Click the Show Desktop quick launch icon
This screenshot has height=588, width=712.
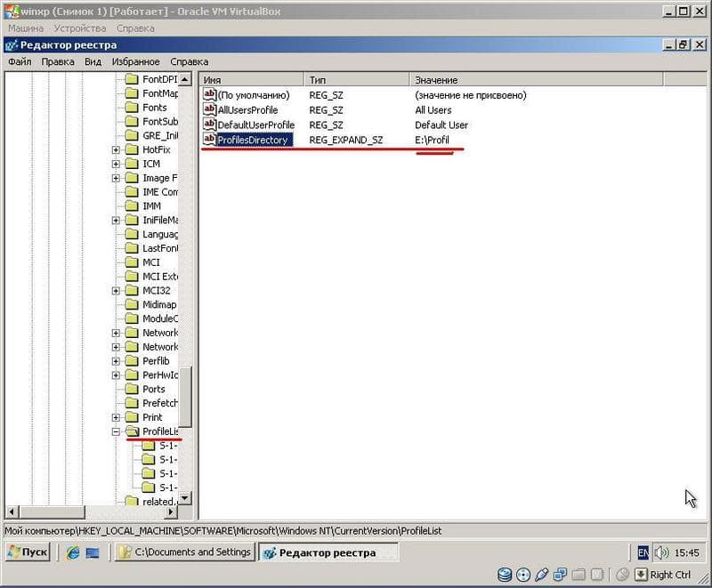click(x=93, y=552)
